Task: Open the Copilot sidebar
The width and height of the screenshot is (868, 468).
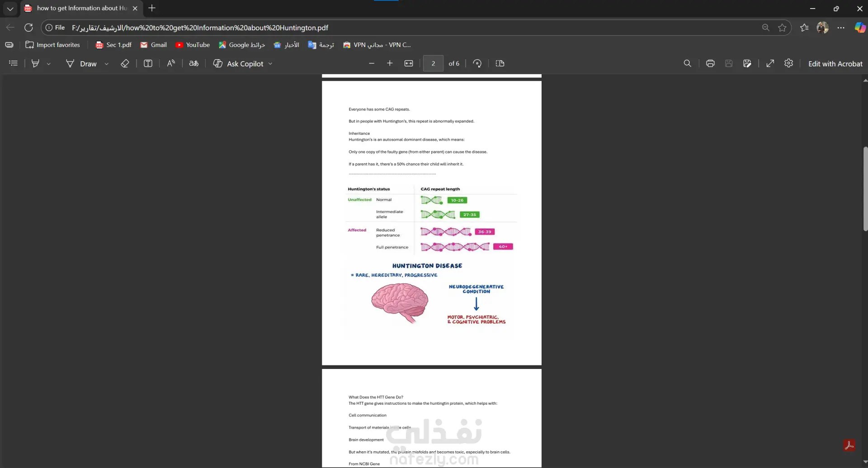Action: [x=860, y=28]
